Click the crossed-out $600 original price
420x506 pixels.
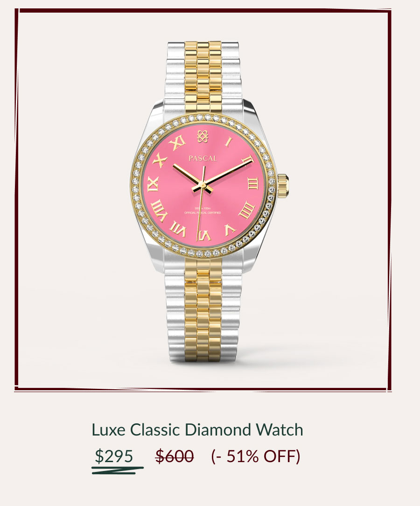(175, 456)
